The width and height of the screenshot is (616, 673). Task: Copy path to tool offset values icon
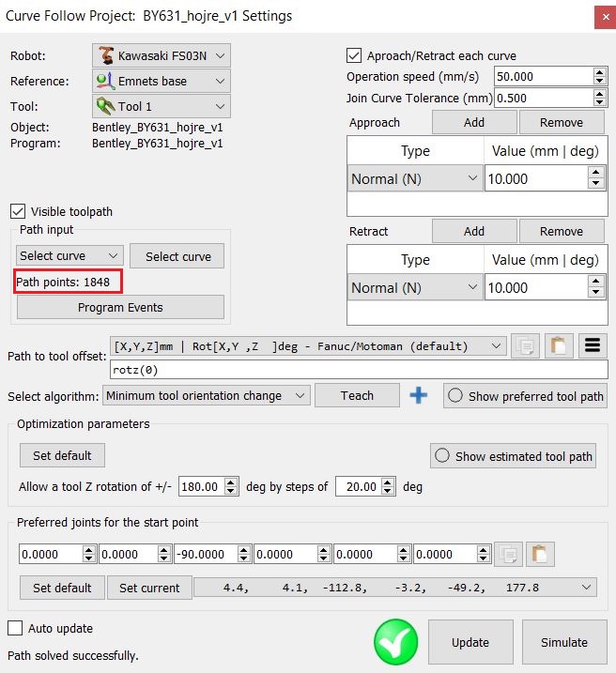(526, 345)
